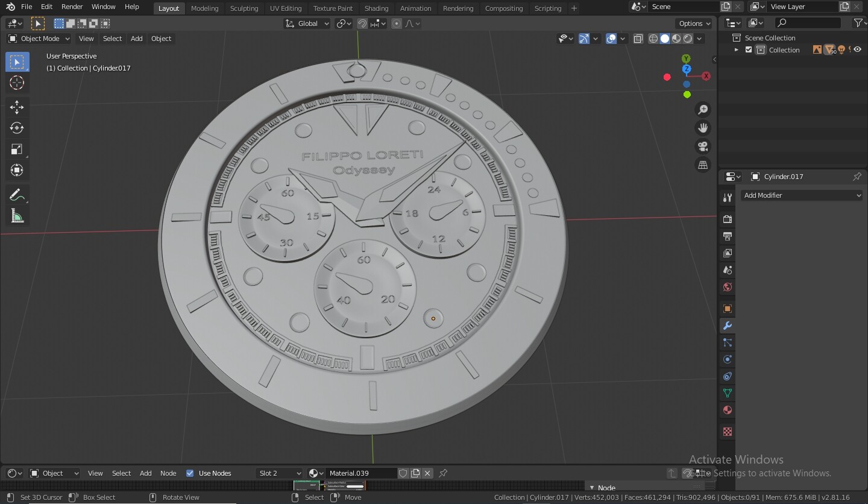868x504 pixels.
Task: Open the Object Data green triangle tab
Action: (728, 393)
